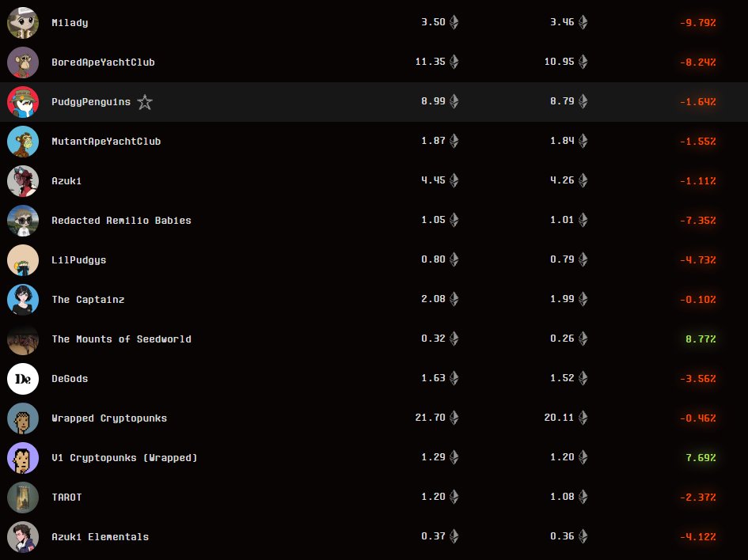The height and width of the screenshot is (560, 748).
Task: Click the Wrapped Cryptopunks avatar
Action: pyautogui.click(x=23, y=418)
